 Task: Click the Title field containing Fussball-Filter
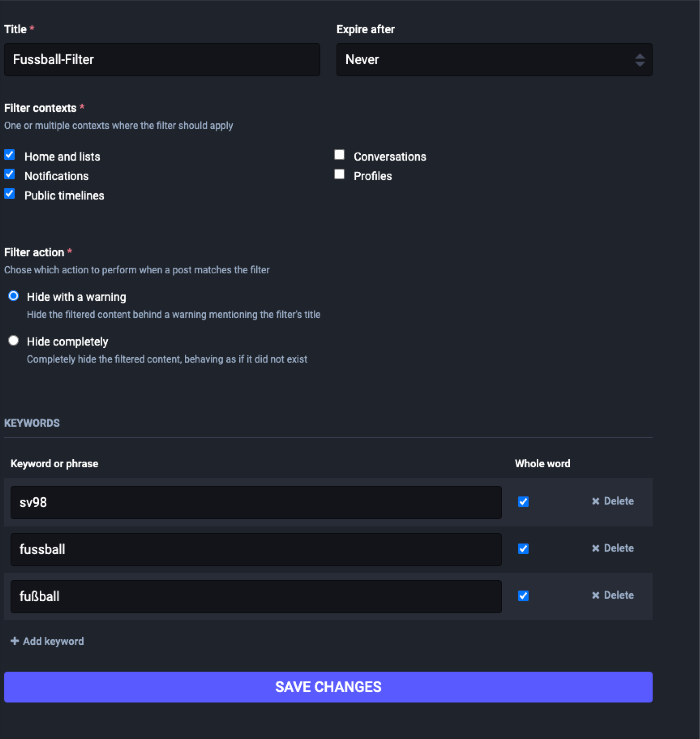162,60
